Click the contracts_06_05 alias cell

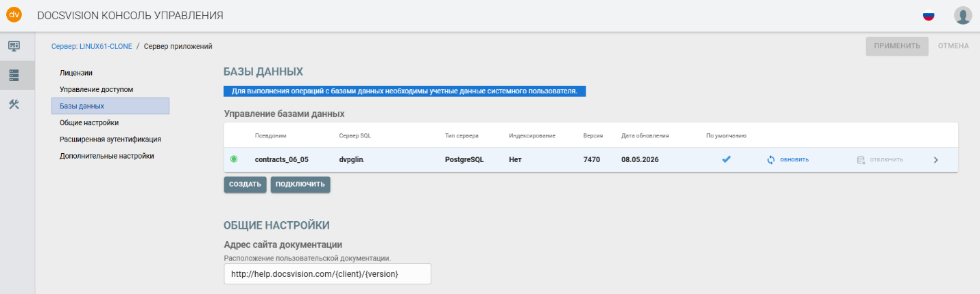point(282,159)
